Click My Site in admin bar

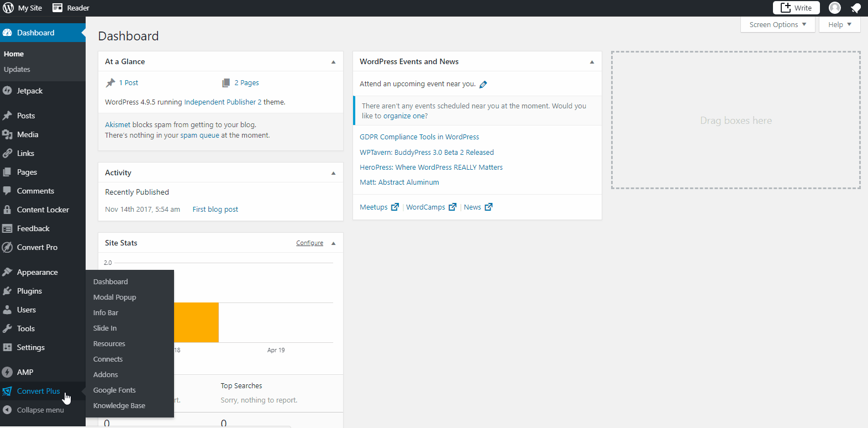[x=30, y=8]
